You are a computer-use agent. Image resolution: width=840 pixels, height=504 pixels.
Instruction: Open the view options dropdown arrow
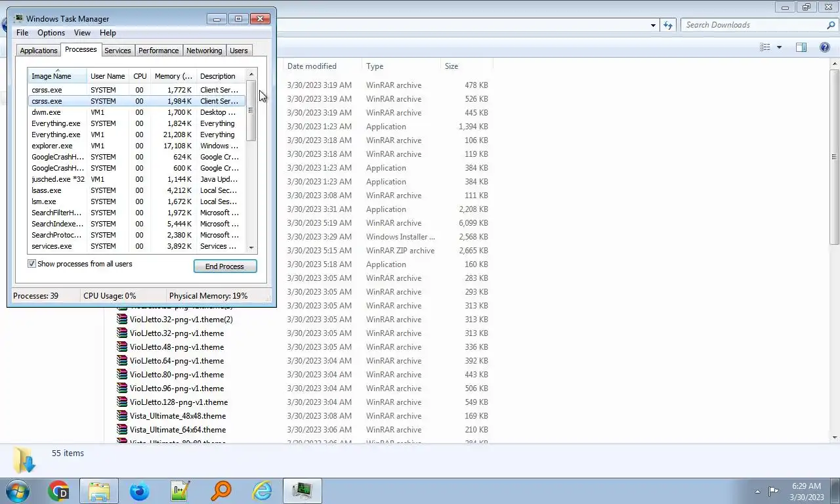coord(780,47)
